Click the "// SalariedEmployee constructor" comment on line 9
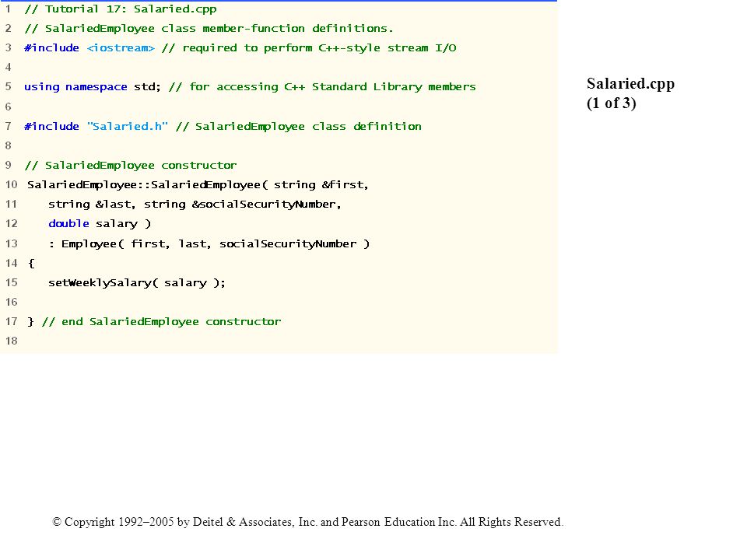Screen dimensions: 747x560 [x=131, y=165]
